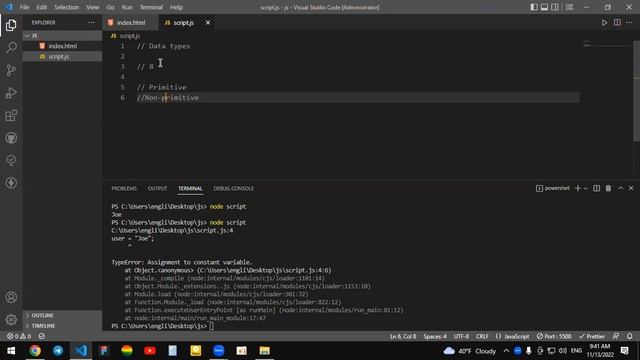Switch to the Output panel tab
640x360 pixels.
pos(157,189)
